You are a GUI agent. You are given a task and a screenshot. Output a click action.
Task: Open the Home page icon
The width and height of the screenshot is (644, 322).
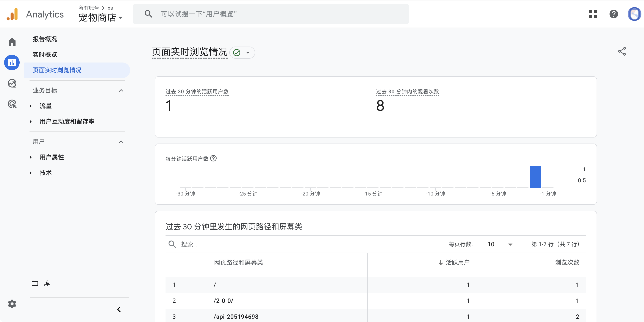pos(12,42)
